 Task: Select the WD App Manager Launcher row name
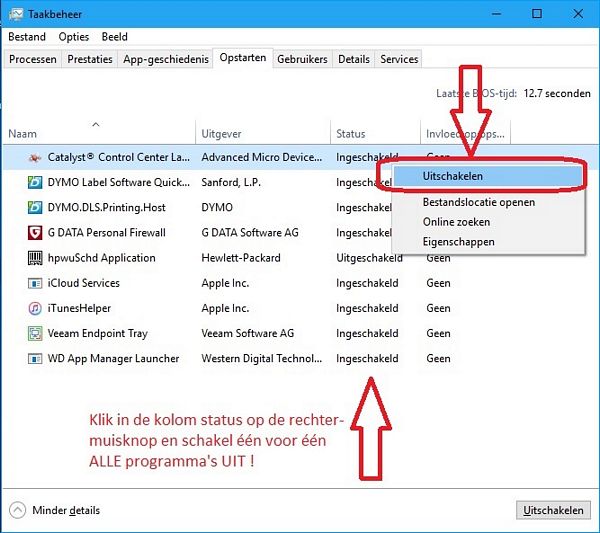point(113,359)
